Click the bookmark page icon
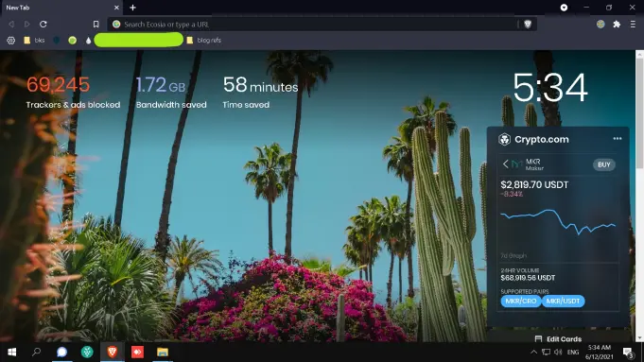644x362 pixels. (x=96, y=25)
